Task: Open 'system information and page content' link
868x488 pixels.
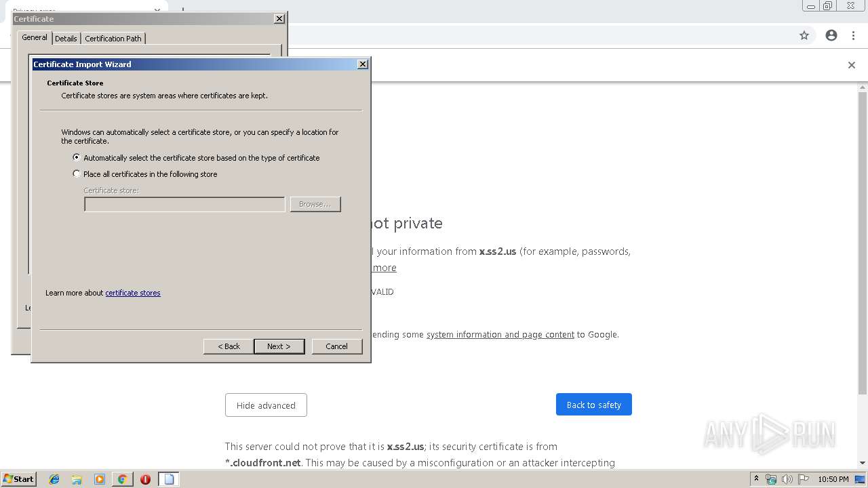Action: (500, 334)
